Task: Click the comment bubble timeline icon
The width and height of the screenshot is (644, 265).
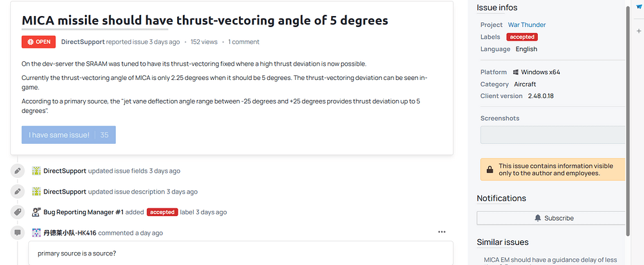Action: point(17,233)
